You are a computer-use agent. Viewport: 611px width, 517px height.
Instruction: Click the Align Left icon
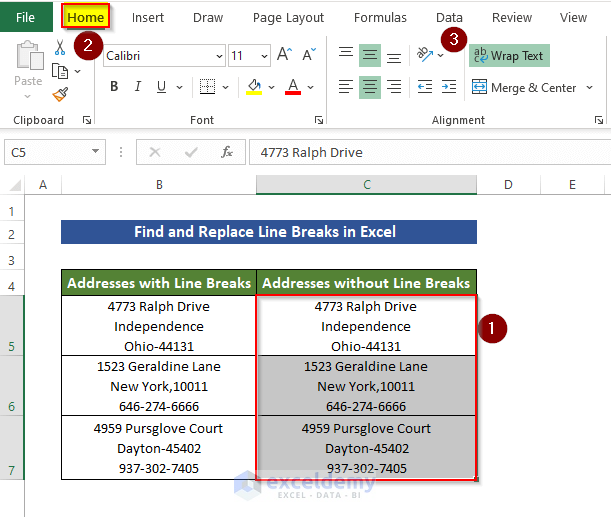pyautogui.click(x=346, y=87)
